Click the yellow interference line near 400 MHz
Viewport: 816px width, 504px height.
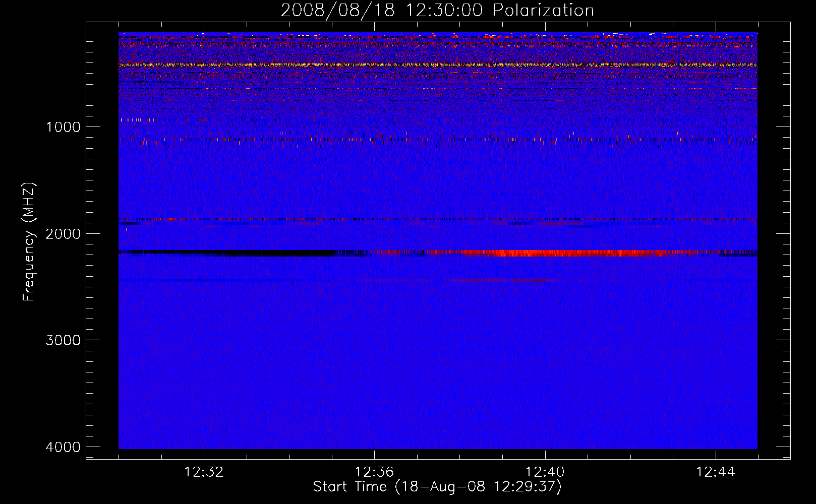click(438, 65)
